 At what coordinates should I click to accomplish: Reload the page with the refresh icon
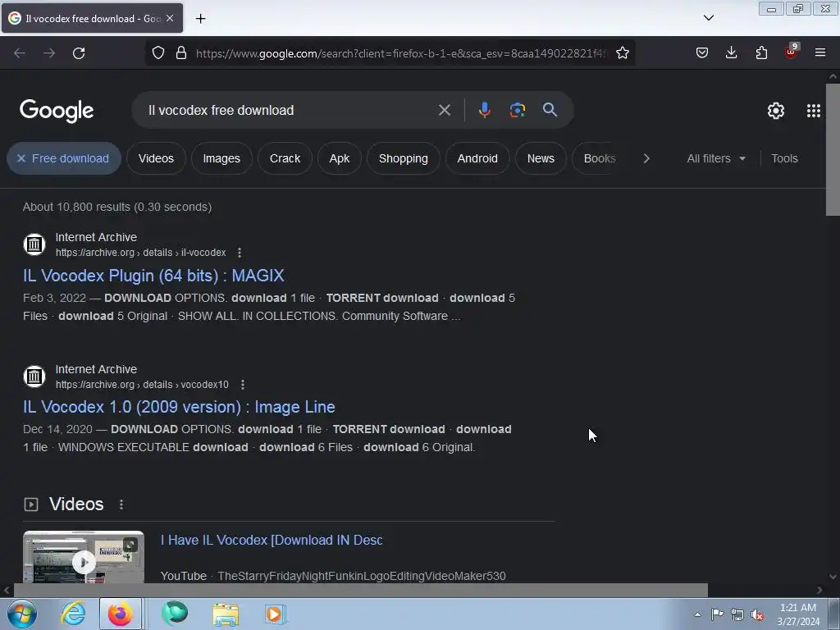[79, 53]
